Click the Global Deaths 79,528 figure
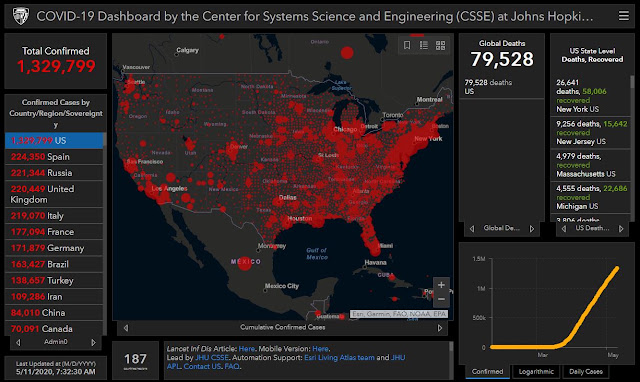This screenshot has height=382, width=640. [502, 59]
